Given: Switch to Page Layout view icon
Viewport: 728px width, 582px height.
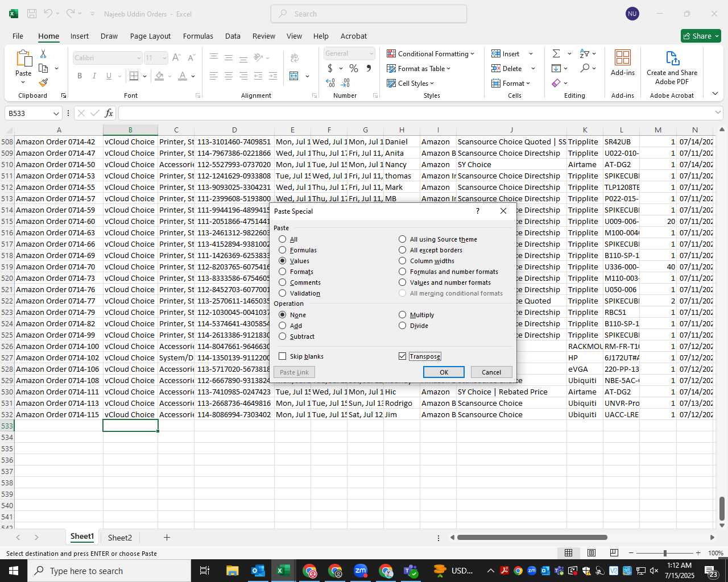Looking at the screenshot, I should [591, 553].
